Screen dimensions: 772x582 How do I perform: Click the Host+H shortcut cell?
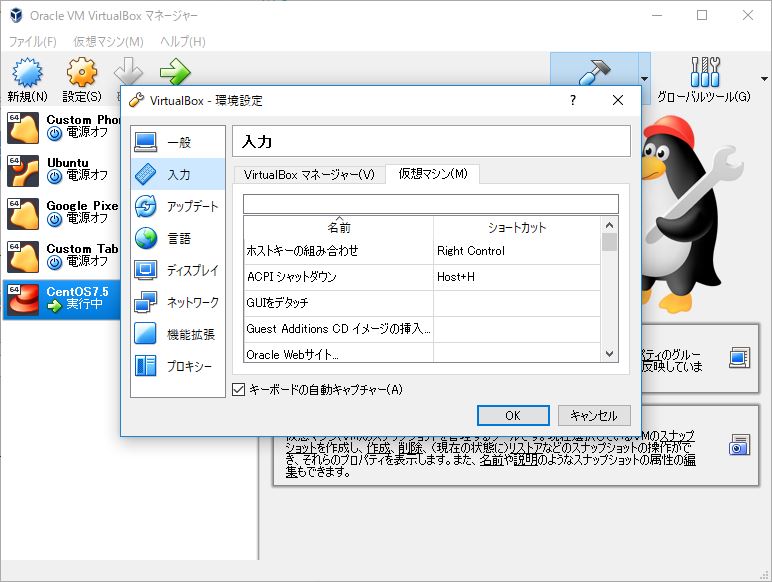click(517, 277)
